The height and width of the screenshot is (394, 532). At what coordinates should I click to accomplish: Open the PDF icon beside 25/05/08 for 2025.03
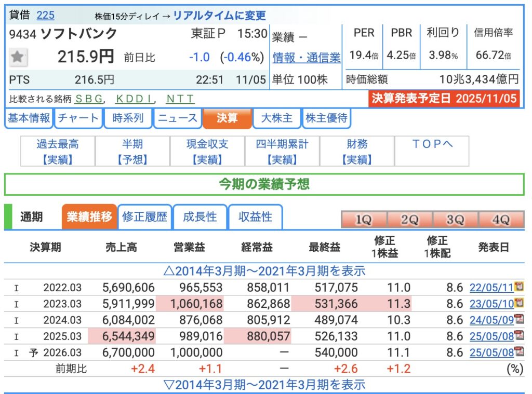[x=518, y=336]
